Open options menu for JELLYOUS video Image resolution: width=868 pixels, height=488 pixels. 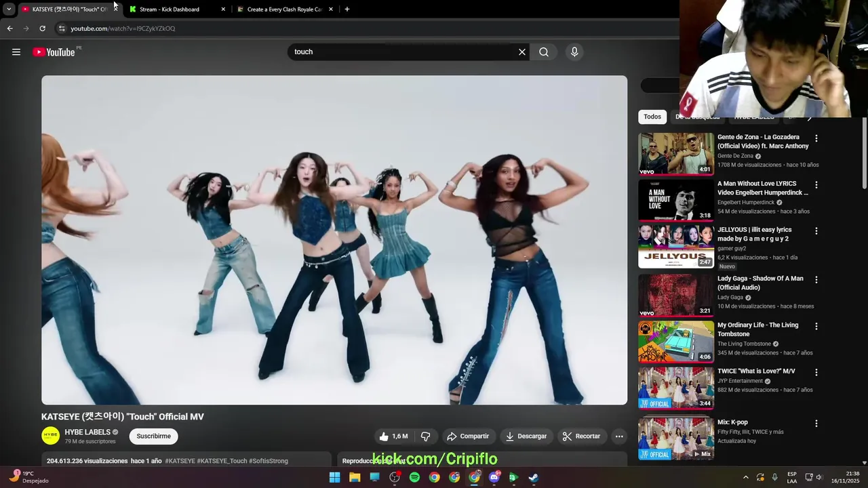pyautogui.click(x=816, y=231)
